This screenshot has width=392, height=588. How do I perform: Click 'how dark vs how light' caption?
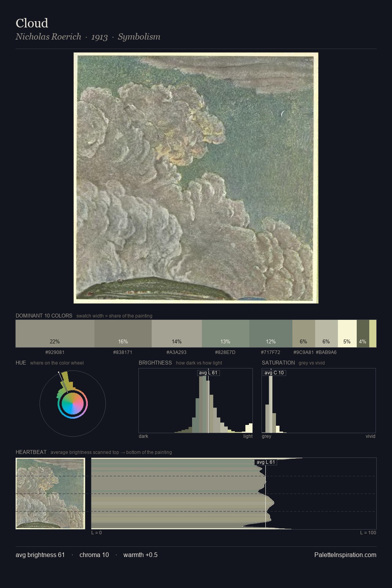(x=199, y=363)
